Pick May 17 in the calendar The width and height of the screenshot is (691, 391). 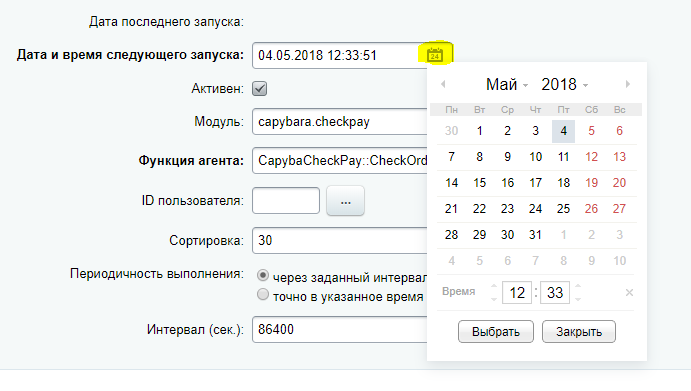535,183
